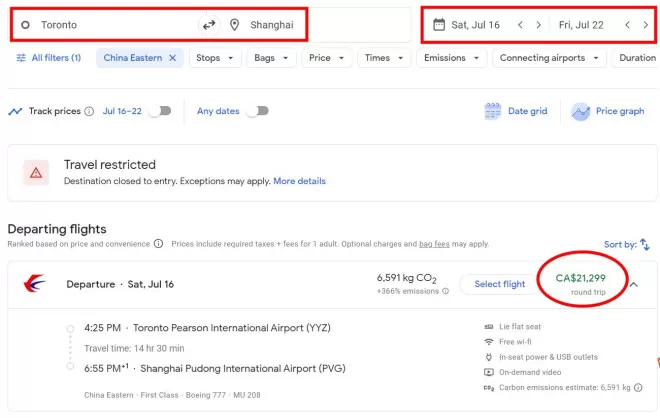Screen dimensions: 660x418
Task: Click the destination pin icon beside Shanghai
Action: 234,25
